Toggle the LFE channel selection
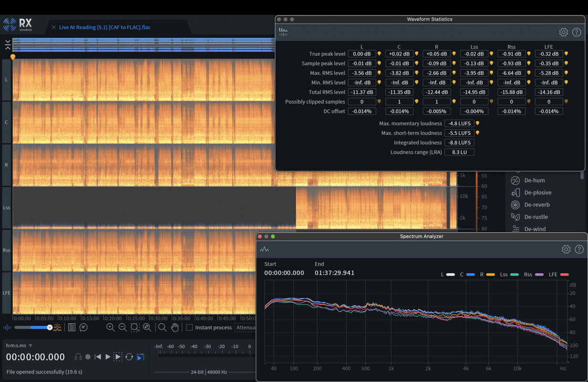Screen dimensions: 588x382 [x=6, y=293]
